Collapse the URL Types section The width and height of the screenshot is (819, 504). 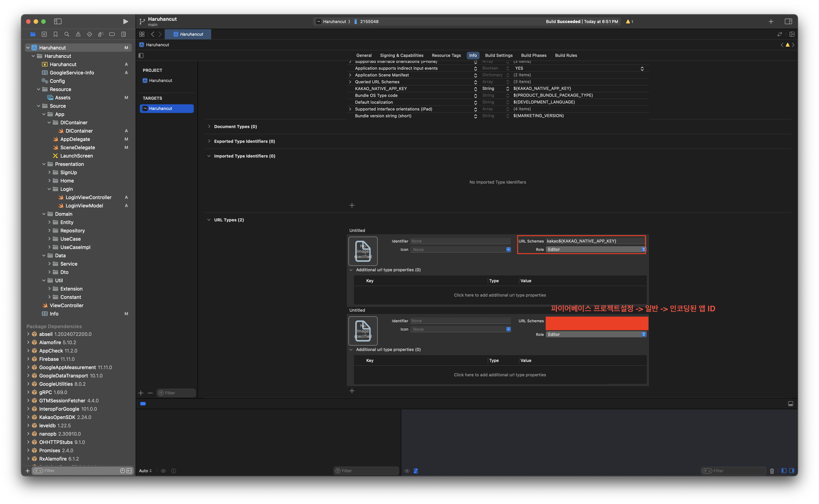tap(209, 220)
